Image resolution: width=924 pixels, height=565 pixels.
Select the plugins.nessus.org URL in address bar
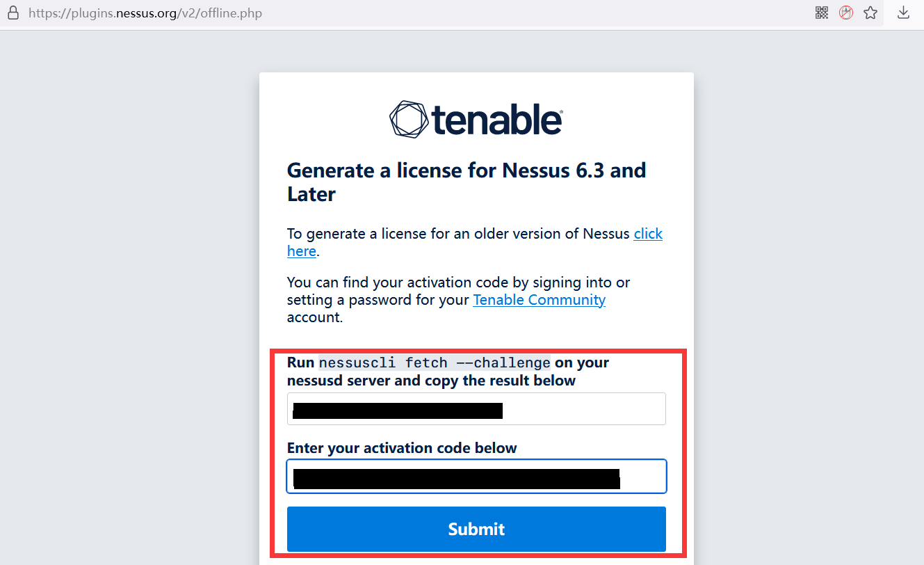tap(145, 13)
